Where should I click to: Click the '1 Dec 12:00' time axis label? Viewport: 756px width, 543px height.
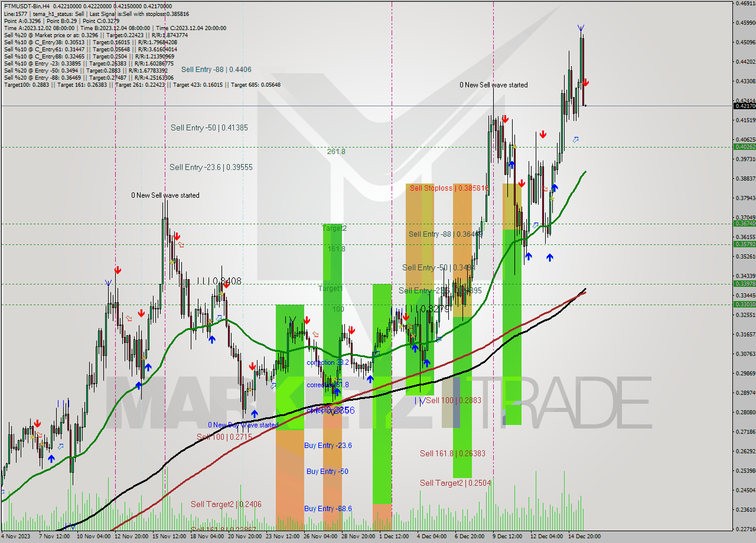tap(394, 537)
